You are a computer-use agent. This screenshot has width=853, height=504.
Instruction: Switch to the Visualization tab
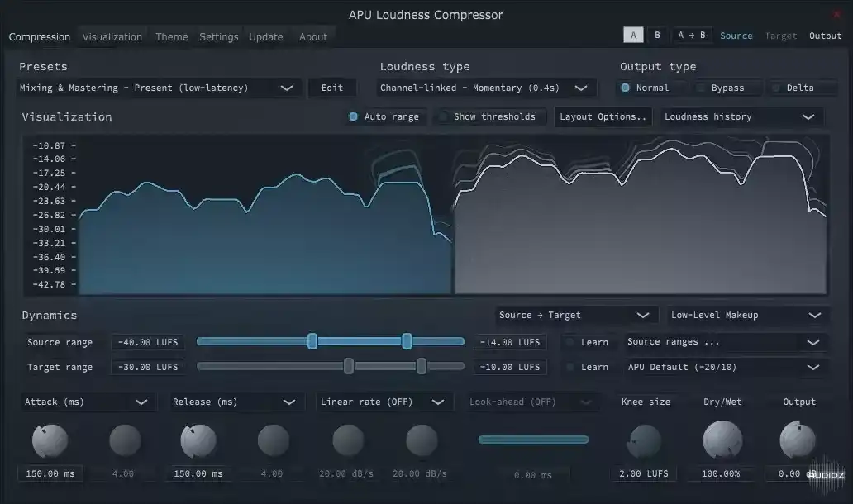point(112,36)
